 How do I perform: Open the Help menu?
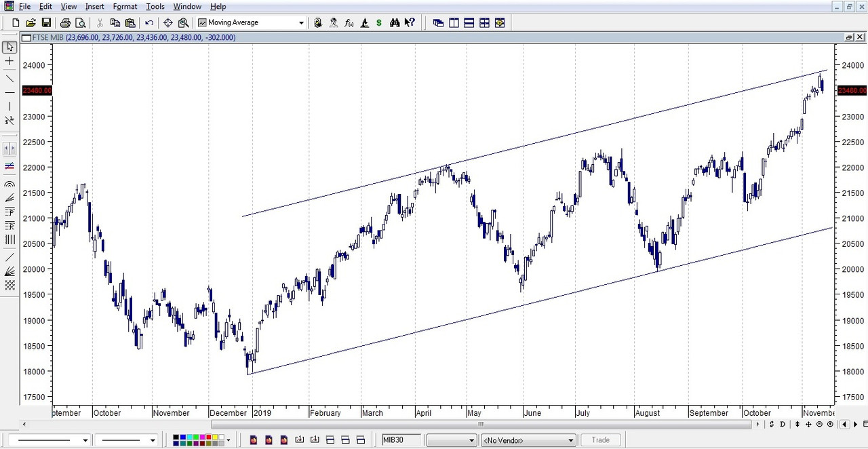pos(218,6)
